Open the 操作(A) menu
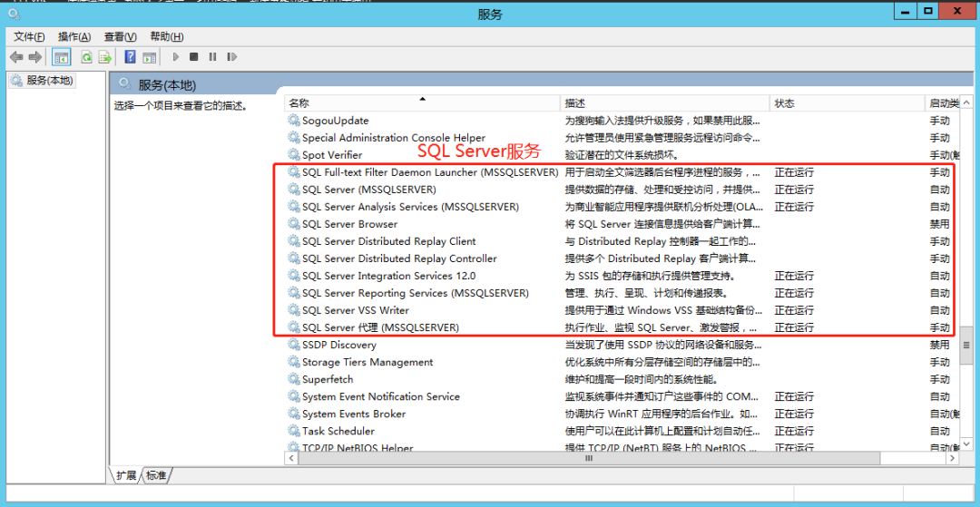Image resolution: width=980 pixels, height=507 pixels. [74, 36]
